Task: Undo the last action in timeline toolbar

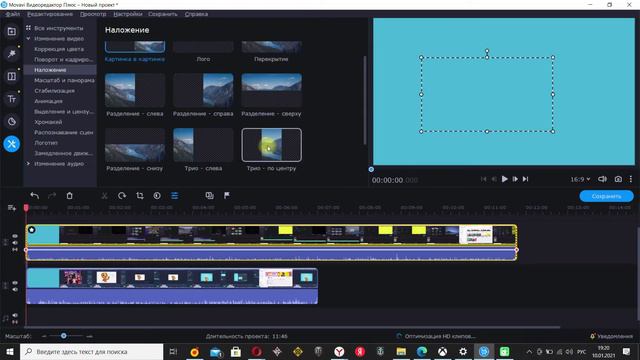Action: [35, 196]
